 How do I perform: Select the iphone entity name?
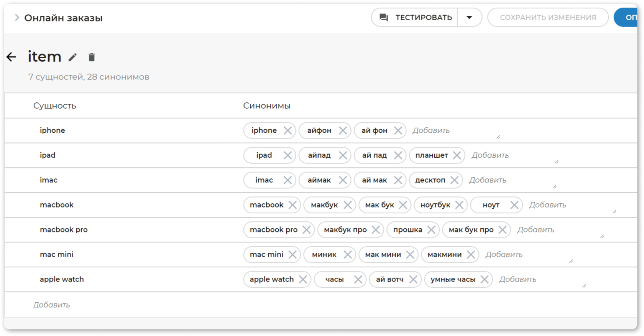(53, 130)
